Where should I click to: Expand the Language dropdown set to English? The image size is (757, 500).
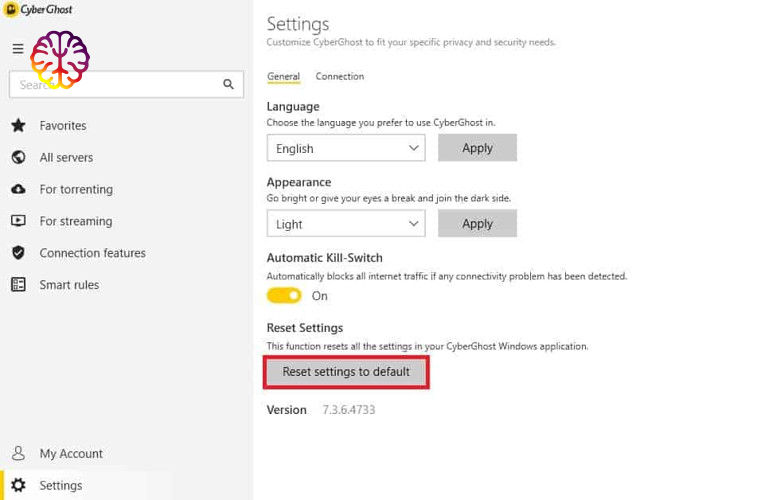pos(345,148)
